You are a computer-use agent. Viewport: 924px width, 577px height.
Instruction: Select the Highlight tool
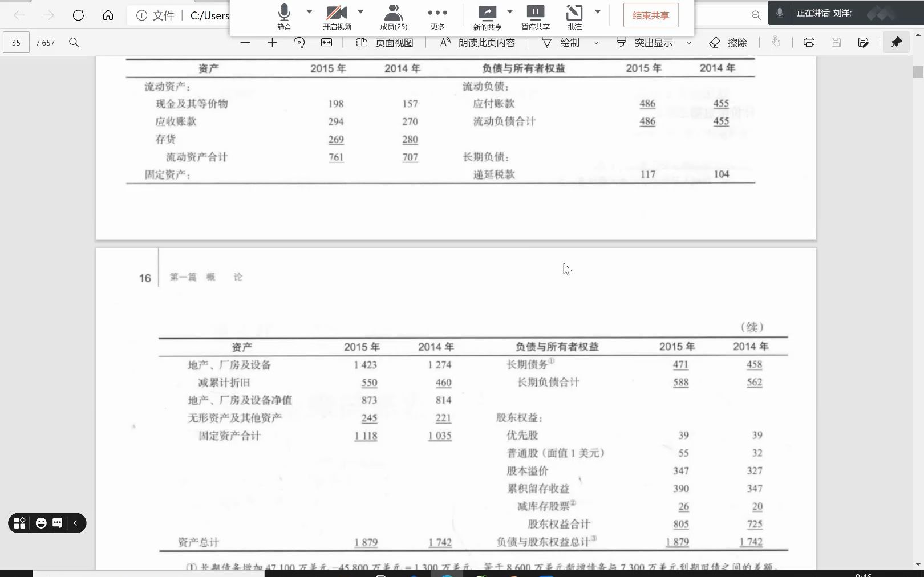coord(645,43)
